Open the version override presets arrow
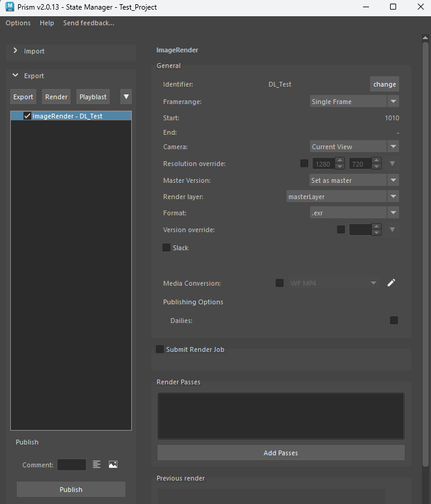The image size is (431, 504). pos(392,230)
